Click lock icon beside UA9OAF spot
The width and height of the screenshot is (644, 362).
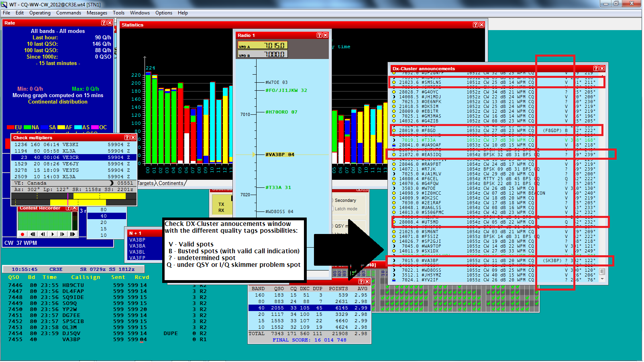[x=394, y=145]
